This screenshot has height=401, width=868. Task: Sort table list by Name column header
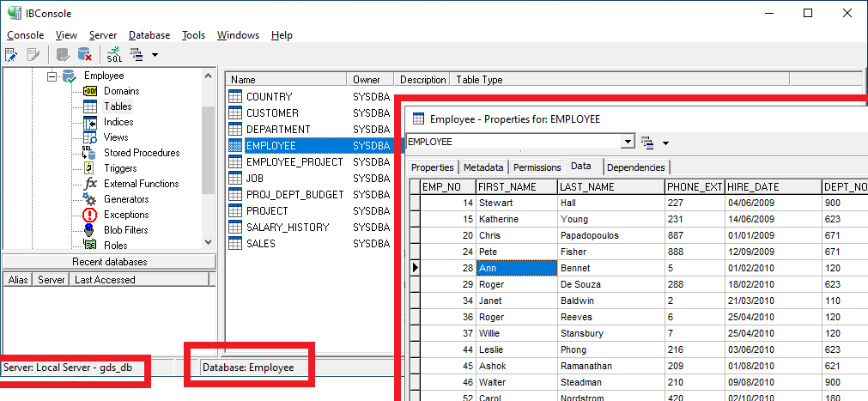coord(287,80)
